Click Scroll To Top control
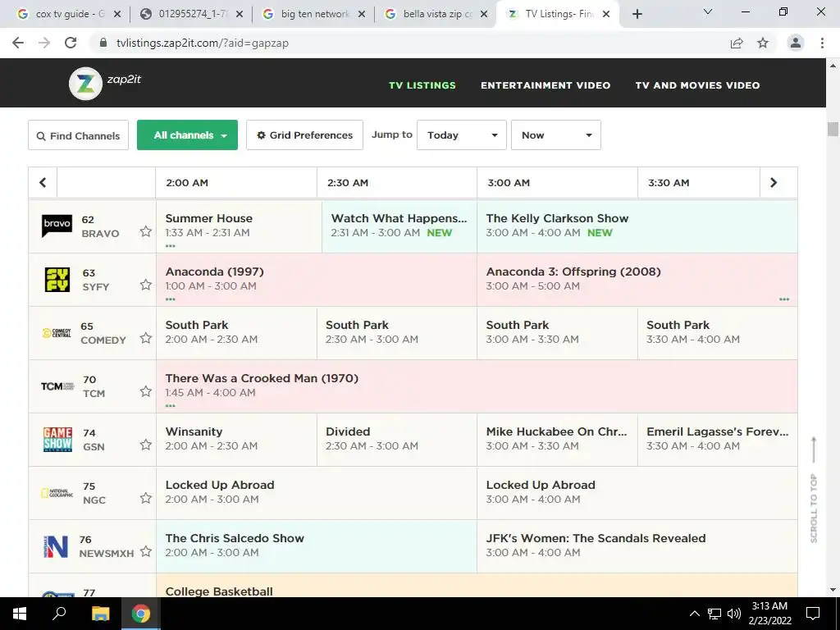The width and height of the screenshot is (840, 630). point(813,490)
